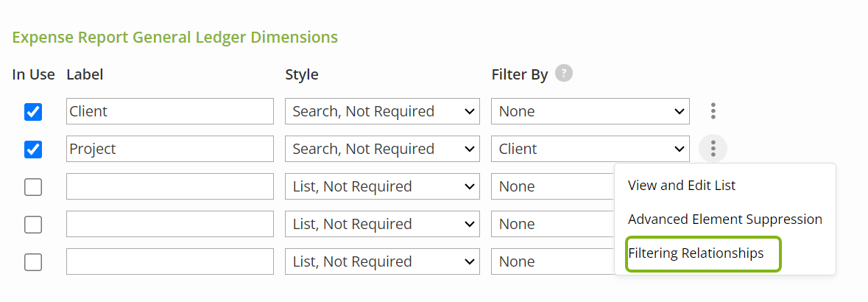The height and width of the screenshot is (302, 868).
Task: Expand the Project row Style dropdown
Action: coord(383,149)
